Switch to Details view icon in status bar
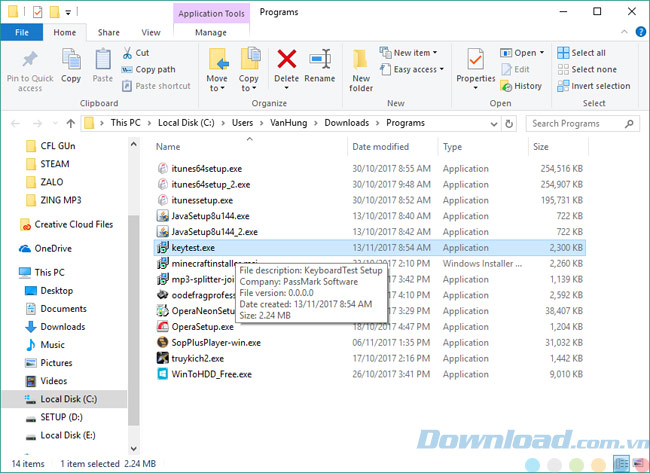 pyautogui.click(x=621, y=464)
